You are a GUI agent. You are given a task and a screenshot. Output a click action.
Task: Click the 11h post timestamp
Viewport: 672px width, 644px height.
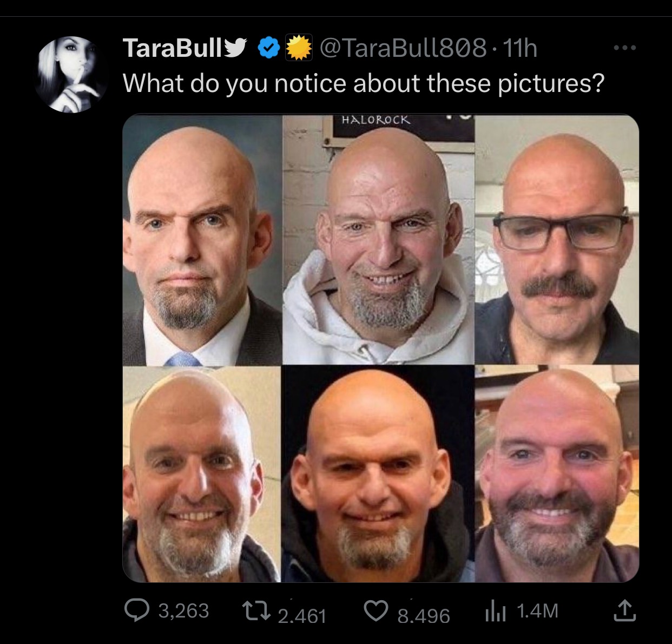pos(520,49)
